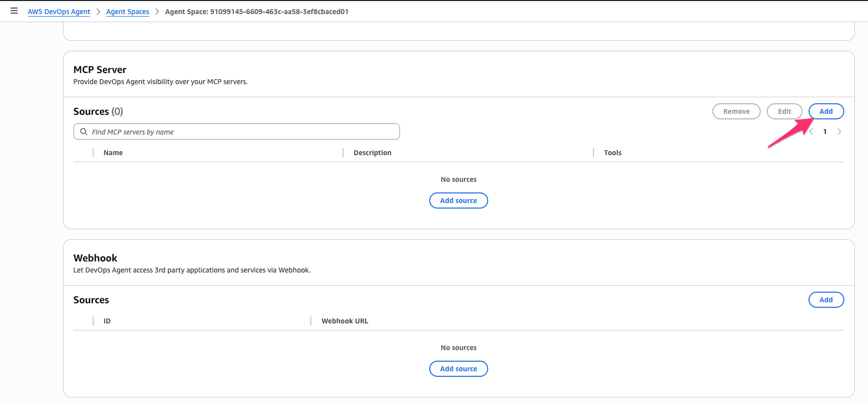
Task: Click Add source under Webhook table
Action: 458,369
